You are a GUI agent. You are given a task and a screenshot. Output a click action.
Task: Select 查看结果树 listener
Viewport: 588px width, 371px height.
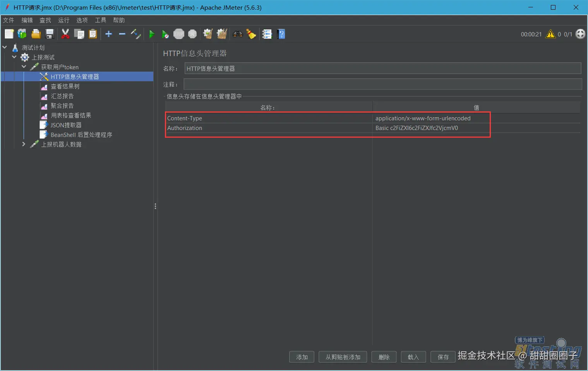65,86
